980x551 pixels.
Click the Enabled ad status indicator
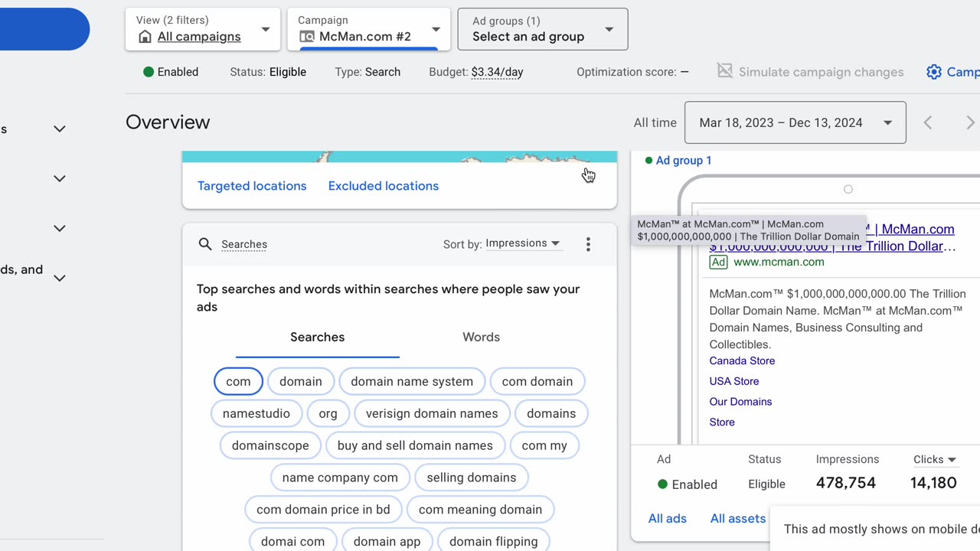(688, 484)
